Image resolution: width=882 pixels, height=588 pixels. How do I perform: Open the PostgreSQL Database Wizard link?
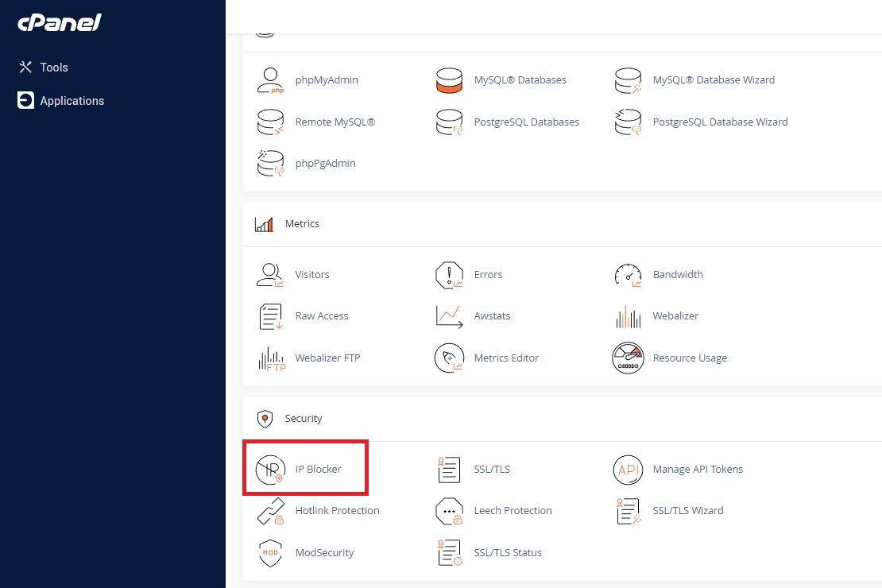pos(721,122)
